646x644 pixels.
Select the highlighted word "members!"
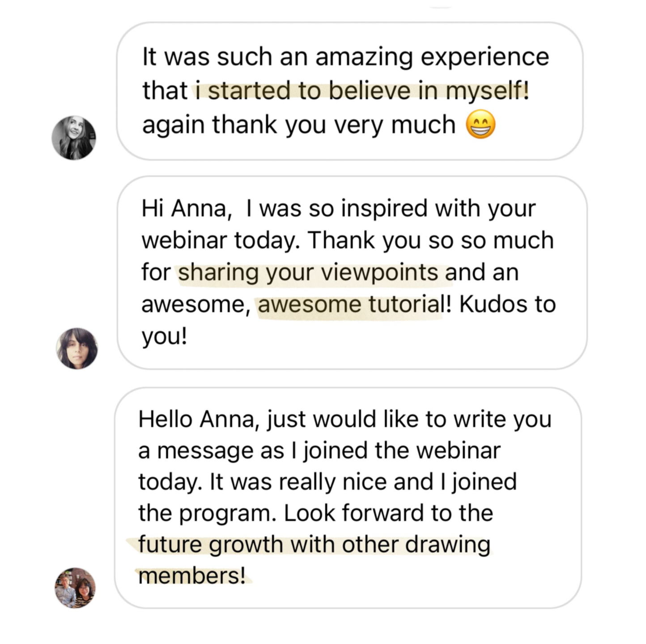point(192,576)
